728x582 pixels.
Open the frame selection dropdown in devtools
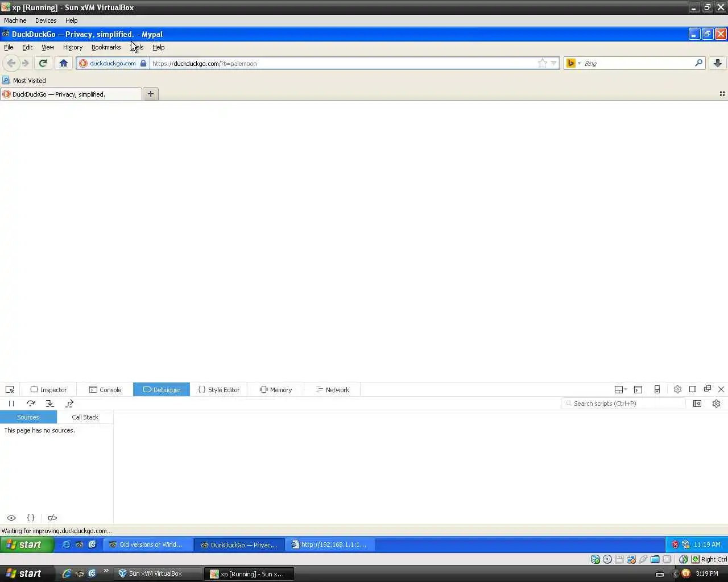coord(621,389)
